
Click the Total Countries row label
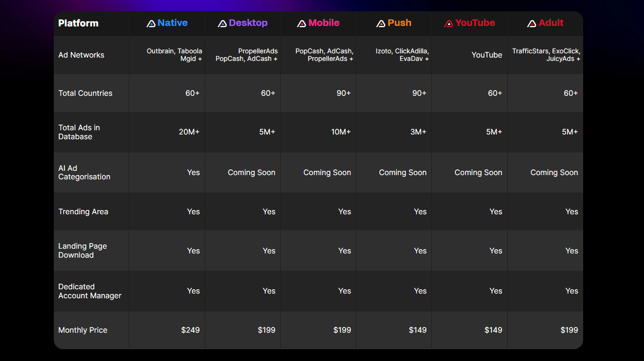click(85, 93)
